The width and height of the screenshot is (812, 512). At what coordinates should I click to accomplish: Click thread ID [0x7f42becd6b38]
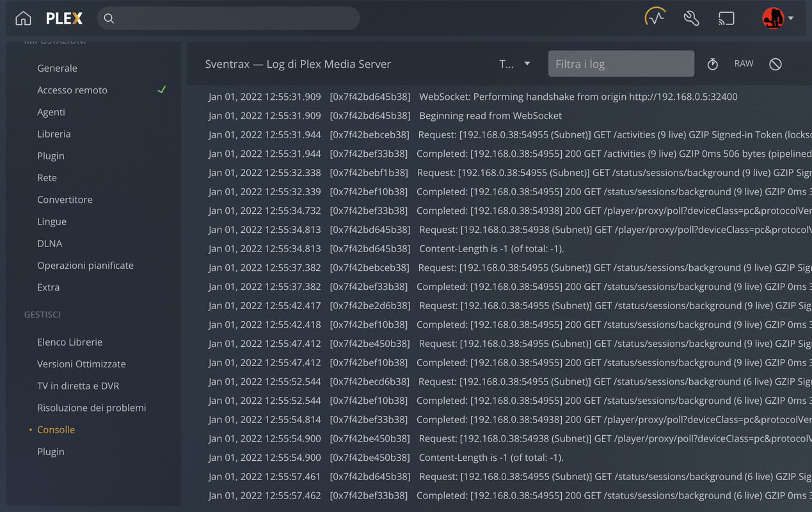tap(370, 381)
